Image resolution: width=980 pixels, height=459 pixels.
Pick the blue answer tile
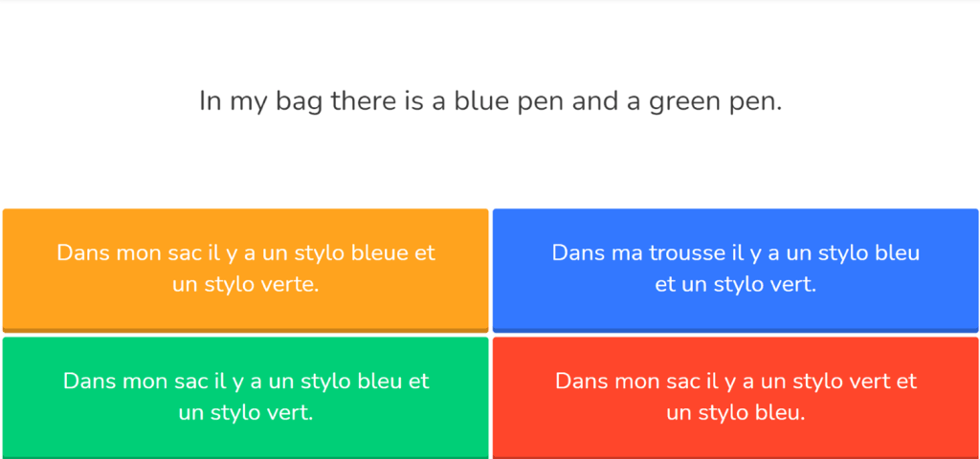(x=735, y=269)
